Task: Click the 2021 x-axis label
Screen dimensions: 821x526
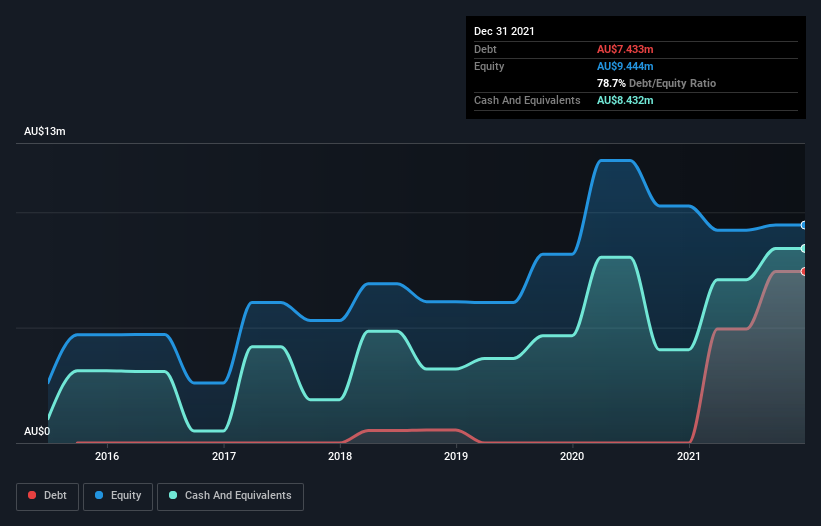Action: tap(689, 456)
